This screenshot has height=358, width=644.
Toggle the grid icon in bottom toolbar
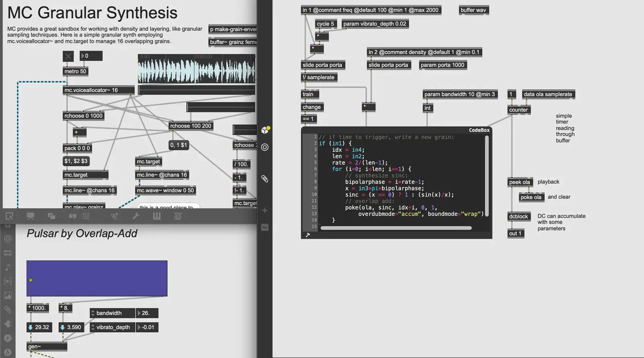[x=86, y=216]
